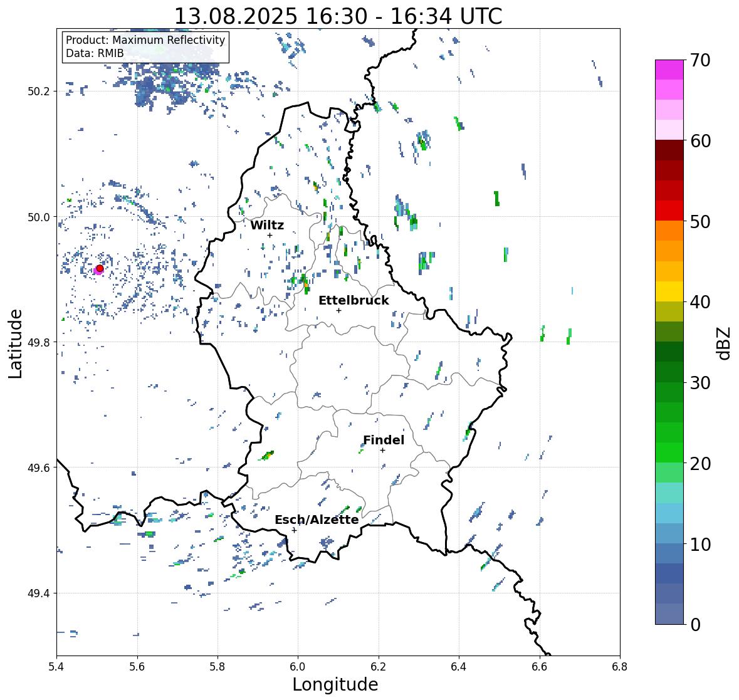The width and height of the screenshot is (739, 700).
Task: Click the 'Product: Maximum Reflectivity' legend text
Action: tap(145, 40)
